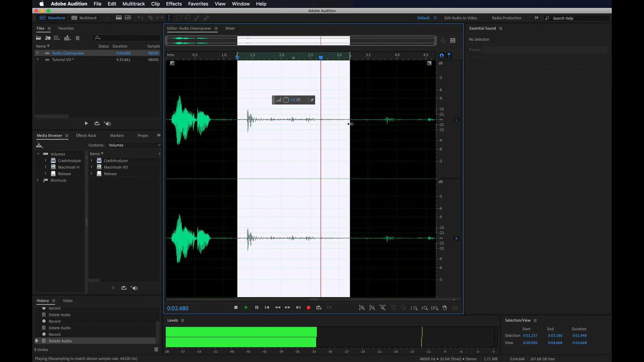
Task: Show more workspaces chevron
Action: tap(537, 18)
